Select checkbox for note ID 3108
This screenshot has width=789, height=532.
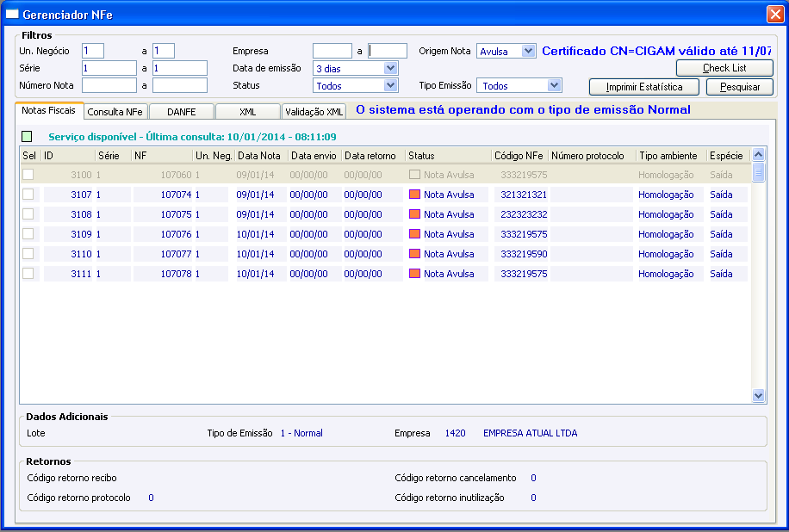tap(28, 214)
